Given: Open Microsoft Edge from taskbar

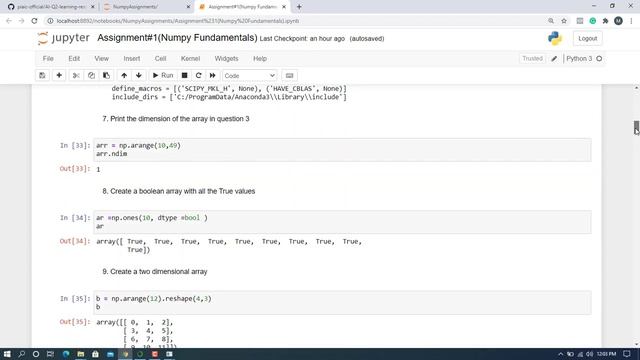Looking at the screenshot, I should click(66, 354).
